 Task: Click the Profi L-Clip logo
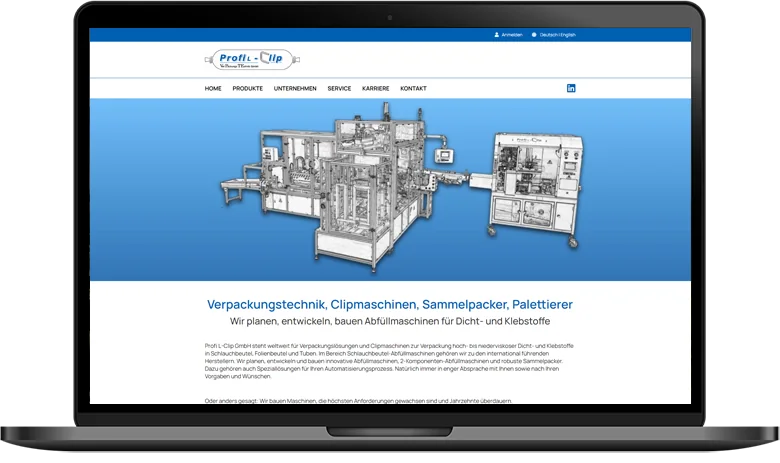point(252,60)
